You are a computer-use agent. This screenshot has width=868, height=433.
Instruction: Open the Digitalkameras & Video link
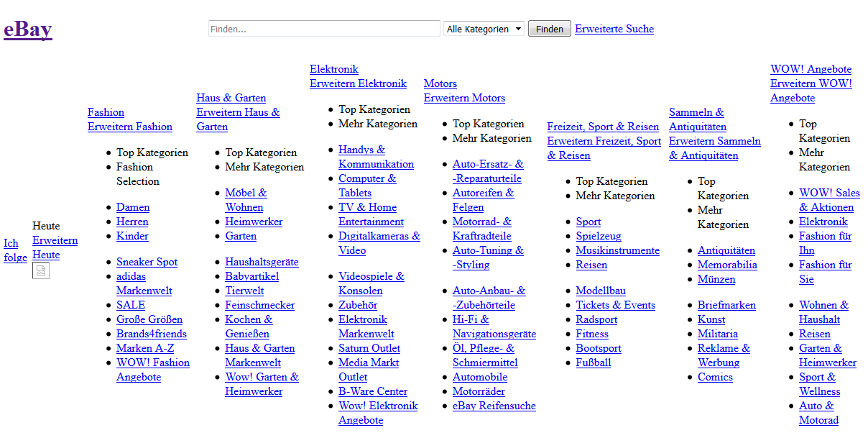click(x=379, y=243)
